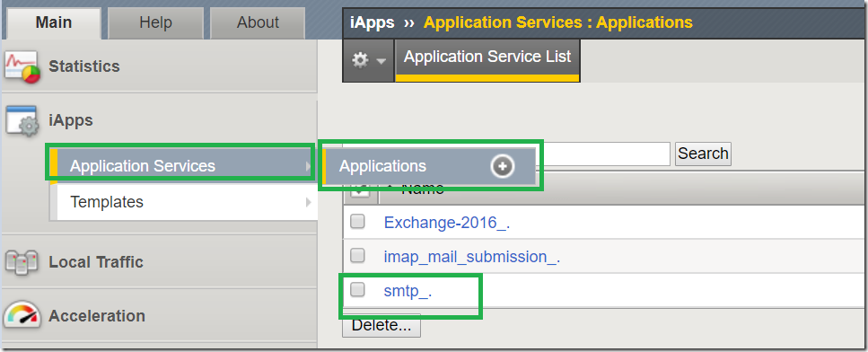Click the Local Traffic servers icon
Image resolution: width=868 pixels, height=352 pixels.
click(22, 262)
